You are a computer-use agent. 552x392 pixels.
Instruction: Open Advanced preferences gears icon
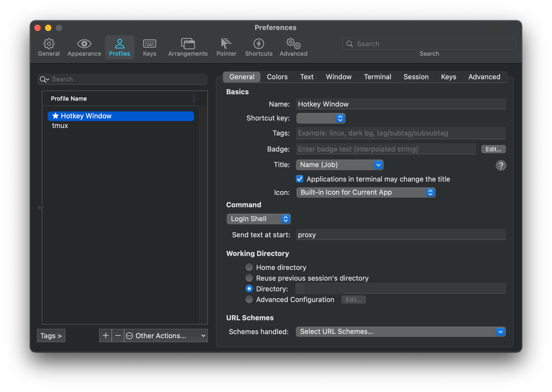click(x=293, y=44)
